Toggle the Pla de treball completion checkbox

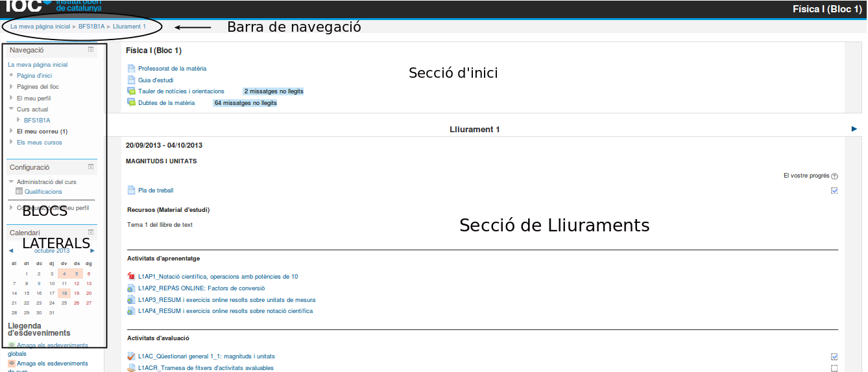click(x=834, y=191)
